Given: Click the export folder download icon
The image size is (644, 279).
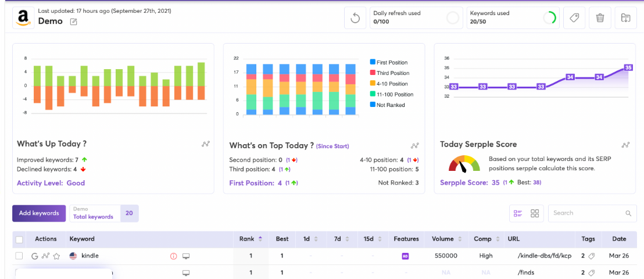Looking at the screenshot, I should coord(625,18).
